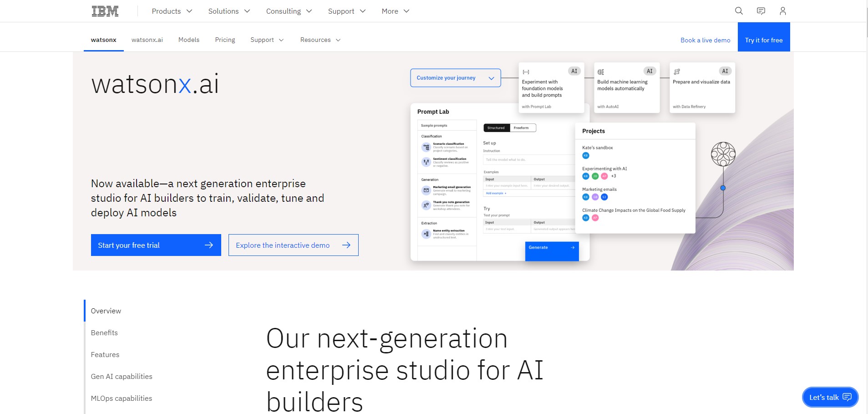Click Add example link in Prompt Lab
Viewport: 868px width, 414px height.
coord(496,193)
